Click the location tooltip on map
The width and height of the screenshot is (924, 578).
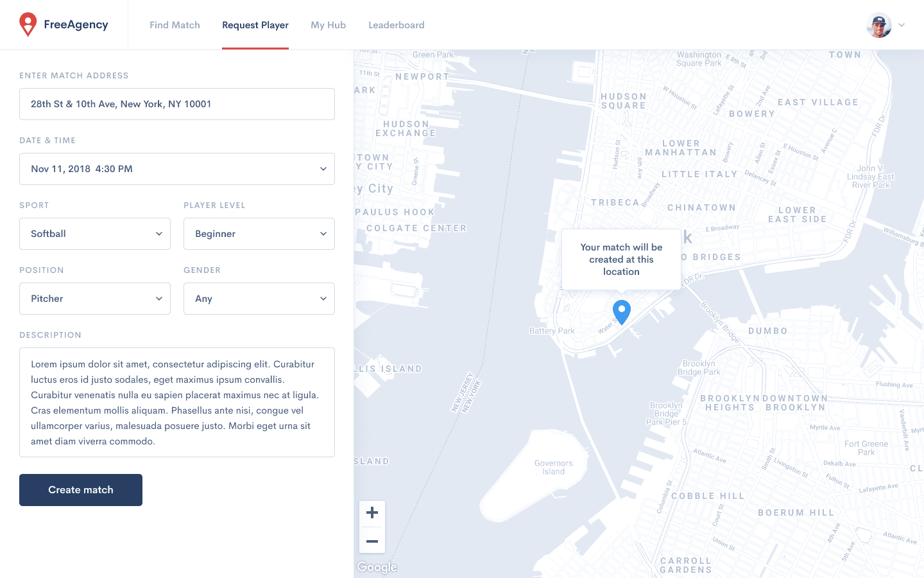[621, 259]
